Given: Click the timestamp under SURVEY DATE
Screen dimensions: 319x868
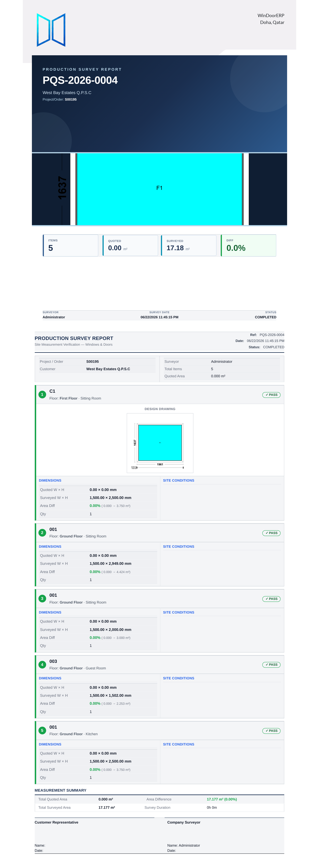Looking at the screenshot, I should click(159, 317).
